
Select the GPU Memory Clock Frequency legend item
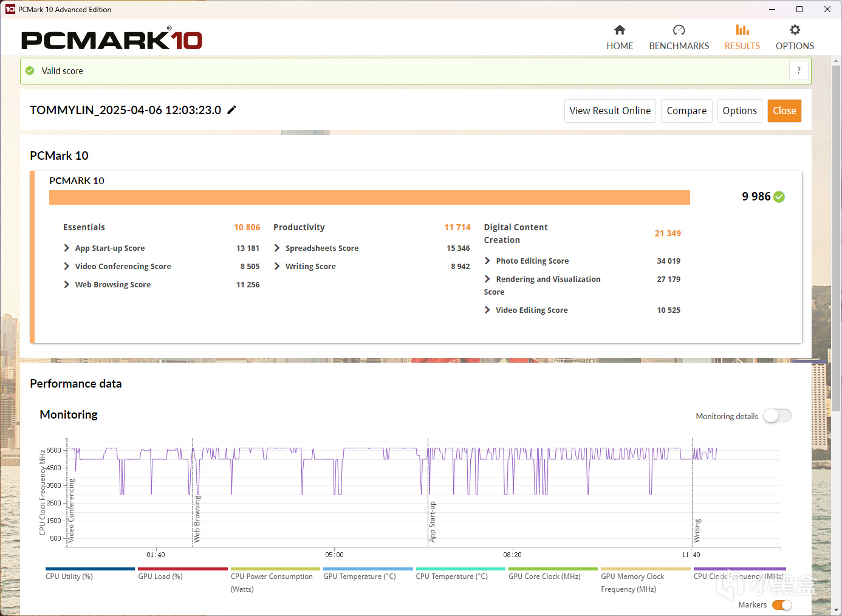tap(646, 580)
